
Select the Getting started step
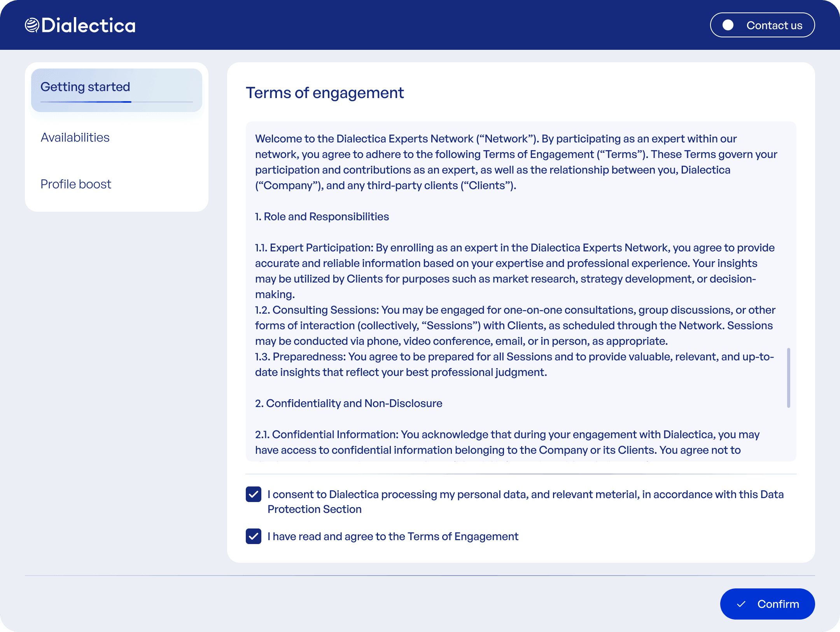[117, 90]
